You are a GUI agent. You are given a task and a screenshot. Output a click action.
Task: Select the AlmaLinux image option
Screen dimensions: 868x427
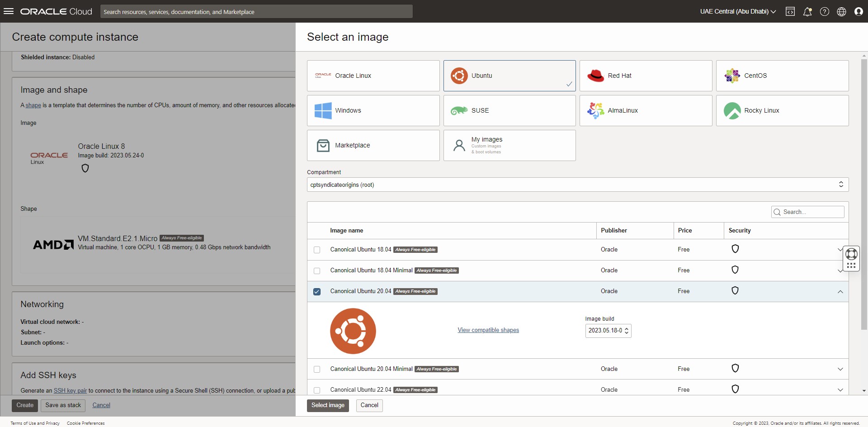(x=646, y=110)
